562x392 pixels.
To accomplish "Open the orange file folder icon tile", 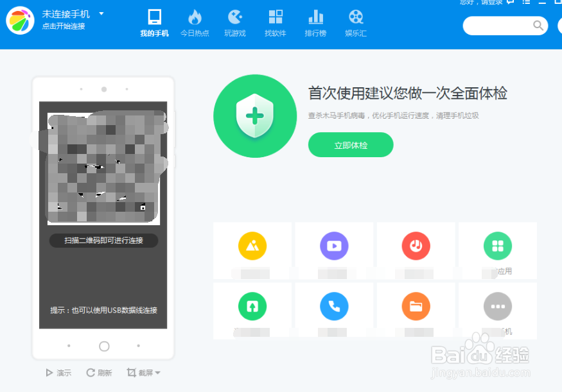I will coord(416,307).
